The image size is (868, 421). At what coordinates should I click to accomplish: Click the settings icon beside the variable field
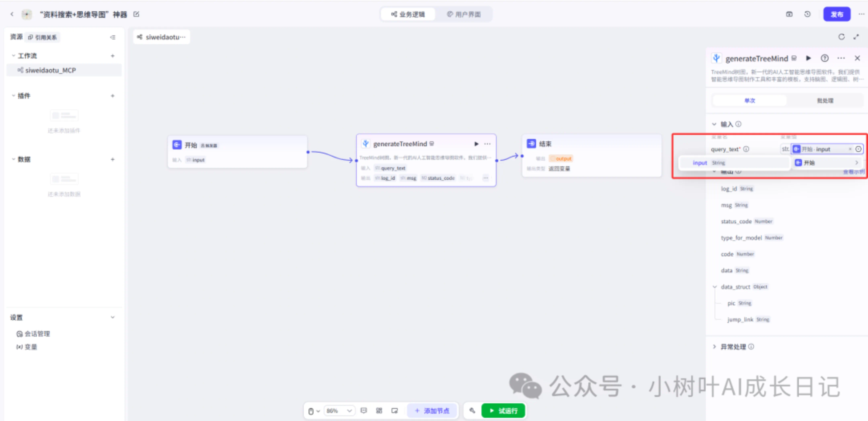click(x=858, y=149)
